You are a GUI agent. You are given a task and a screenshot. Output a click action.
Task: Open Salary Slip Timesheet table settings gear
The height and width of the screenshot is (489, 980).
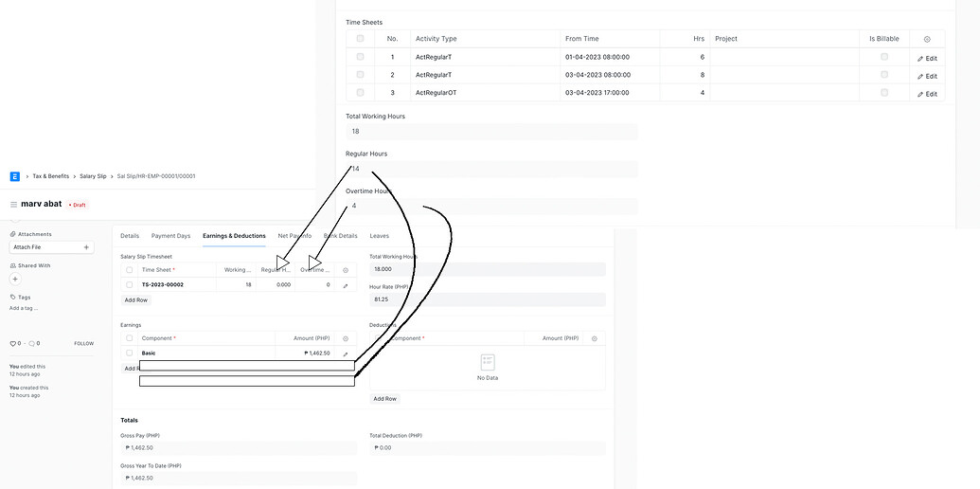(346, 270)
